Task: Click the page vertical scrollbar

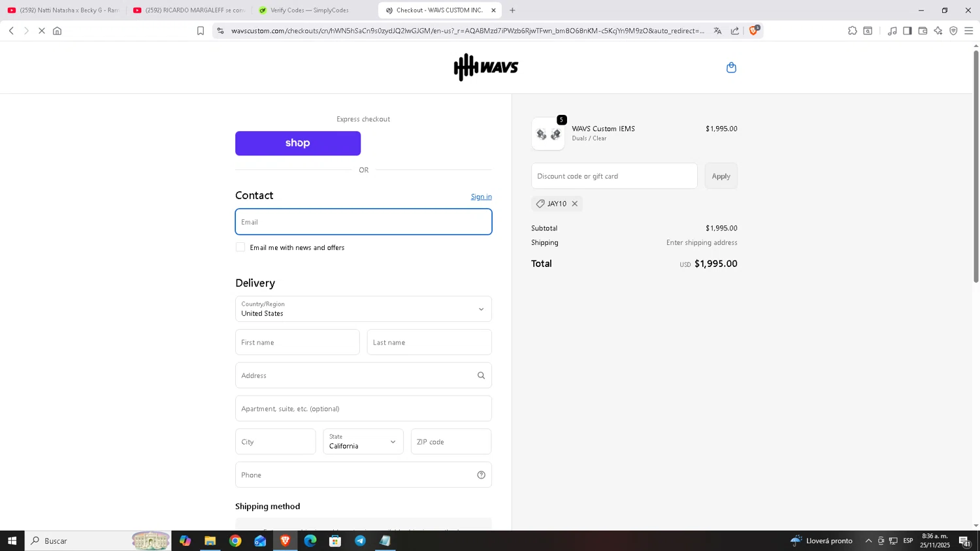Action: 976,166
